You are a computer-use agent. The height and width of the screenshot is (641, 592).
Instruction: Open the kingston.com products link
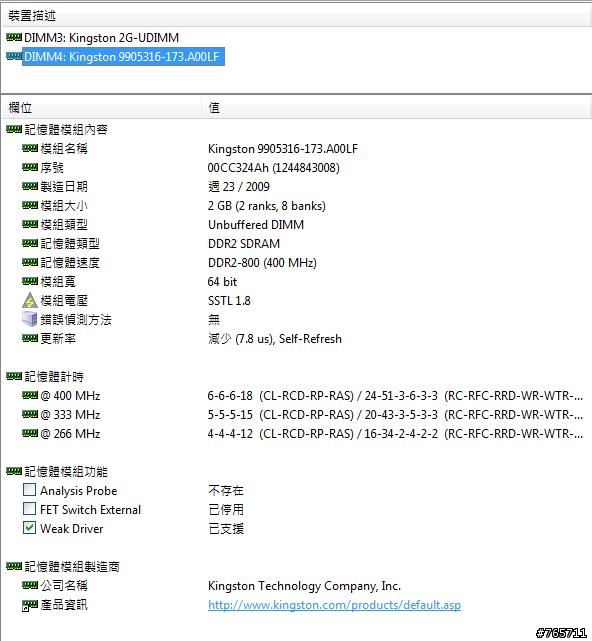(x=334, y=605)
